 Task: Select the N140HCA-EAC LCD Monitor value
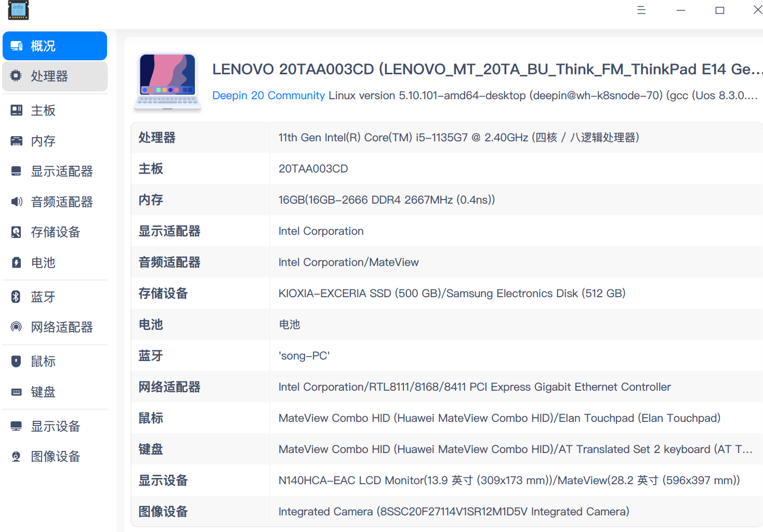tap(509, 481)
